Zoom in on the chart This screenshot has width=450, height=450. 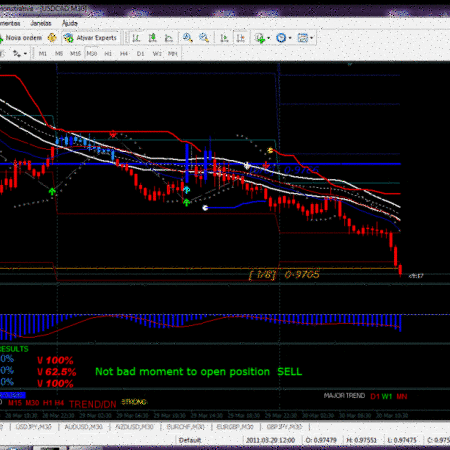[x=187, y=38]
